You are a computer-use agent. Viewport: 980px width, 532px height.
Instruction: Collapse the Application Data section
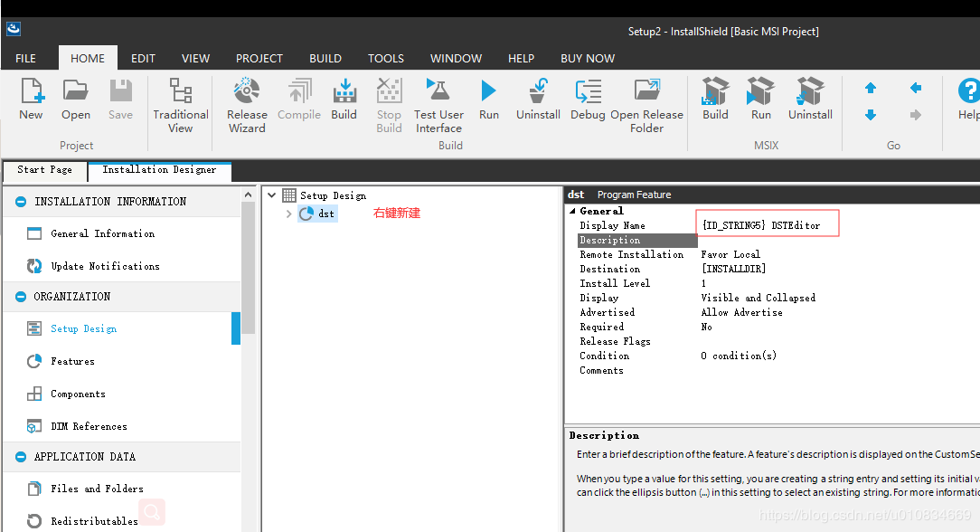21,457
